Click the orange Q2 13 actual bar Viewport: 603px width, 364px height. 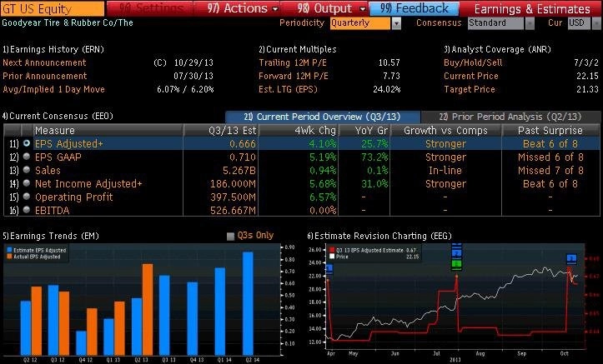click(148, 310)
